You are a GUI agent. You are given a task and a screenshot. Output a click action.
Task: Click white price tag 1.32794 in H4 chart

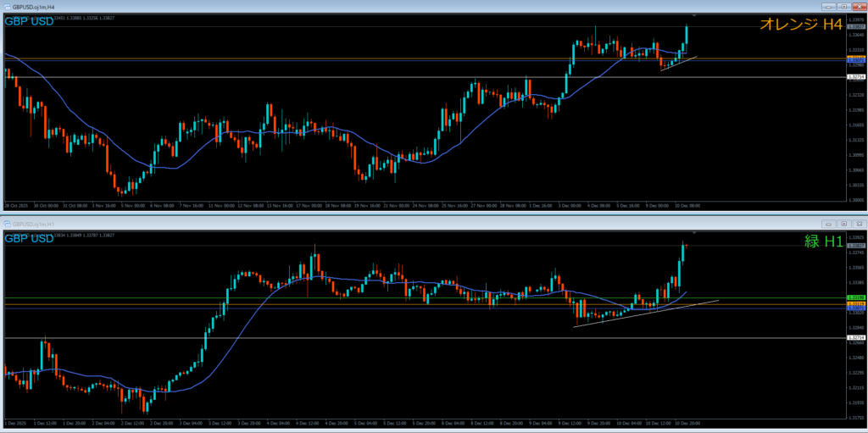856,77
